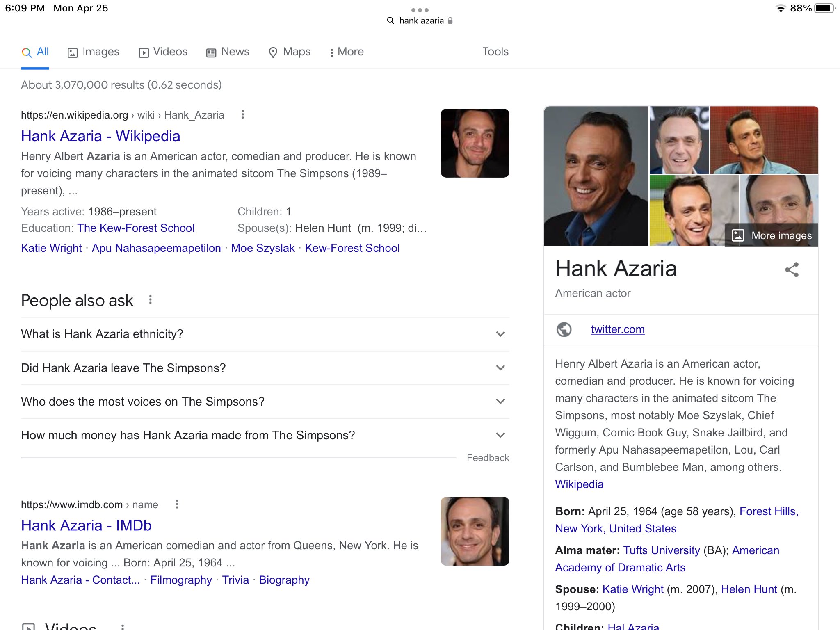840x630 pixels.
Task: Tap the three-dot multitasking indicator
Action: click(x=420, y=10)
